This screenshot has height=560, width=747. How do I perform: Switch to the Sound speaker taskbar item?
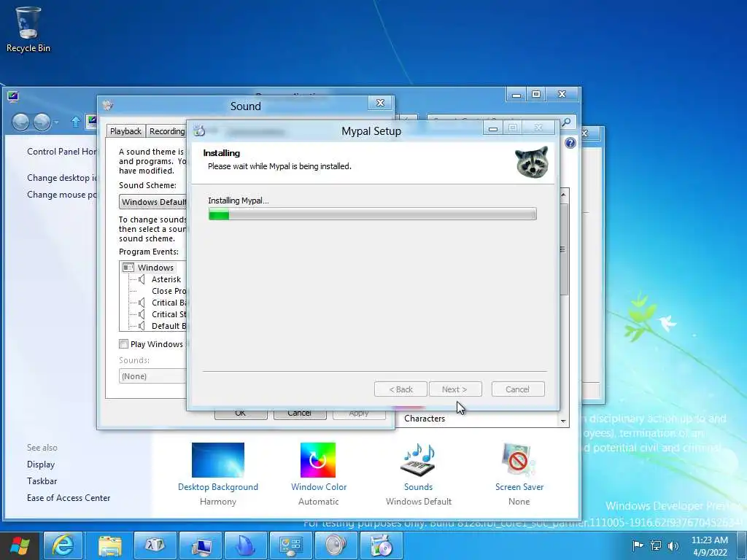[x=336, y=545]
